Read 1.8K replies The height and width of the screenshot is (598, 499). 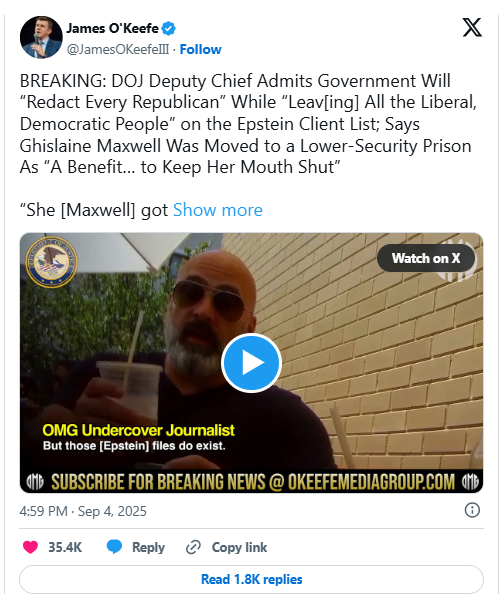point(251,579)
